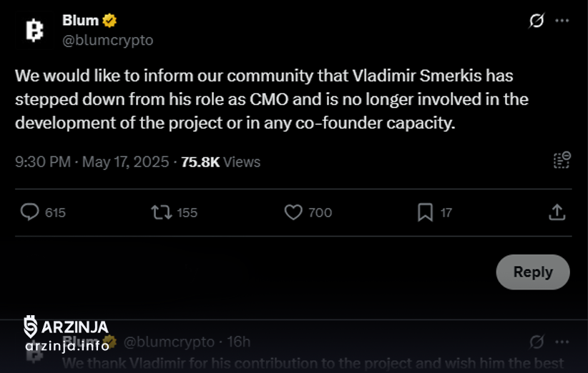Open the 75.8K Views analytics

[x=221, y=161]
